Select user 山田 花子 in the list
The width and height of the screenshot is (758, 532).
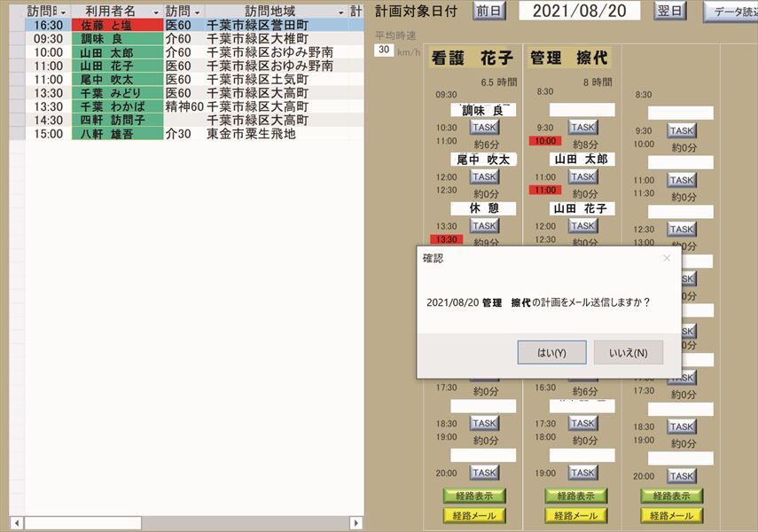(118, 66)
